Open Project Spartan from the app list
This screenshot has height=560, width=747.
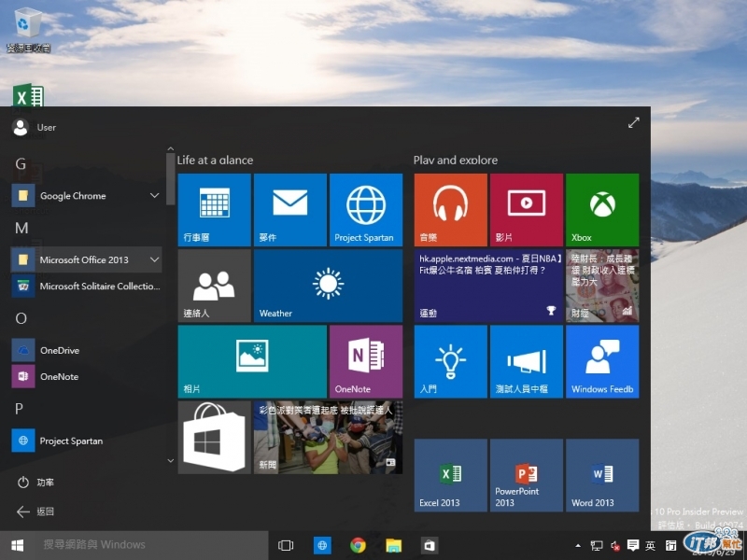86,441
